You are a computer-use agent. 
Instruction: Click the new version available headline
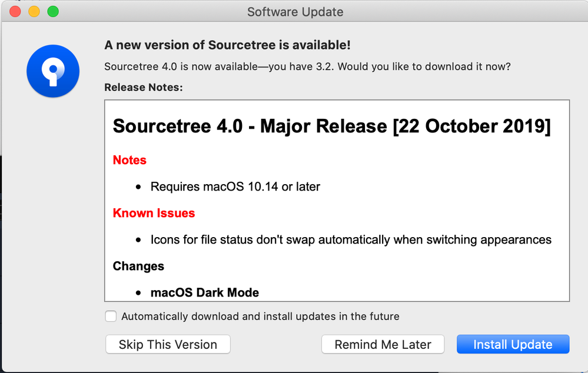[x=227, y=45]
